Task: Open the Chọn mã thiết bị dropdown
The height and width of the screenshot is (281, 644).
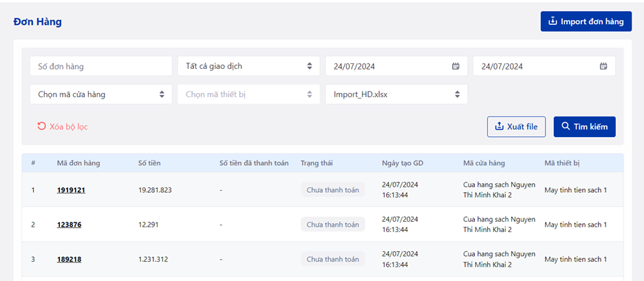Action: coord(249,94)
